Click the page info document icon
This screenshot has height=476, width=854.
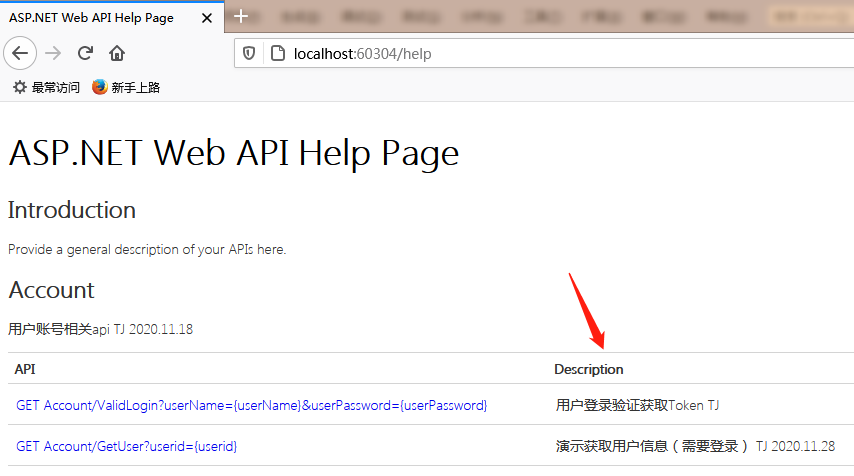278,53
